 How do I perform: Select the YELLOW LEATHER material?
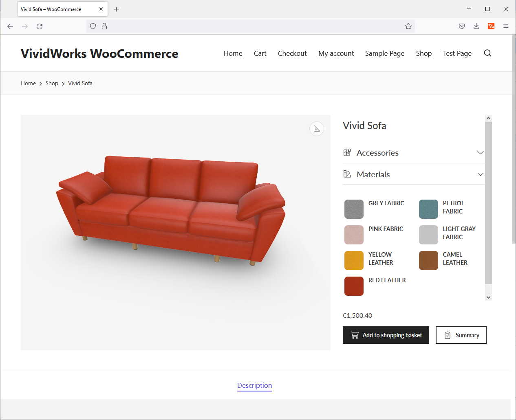click(x=354, y=260)
